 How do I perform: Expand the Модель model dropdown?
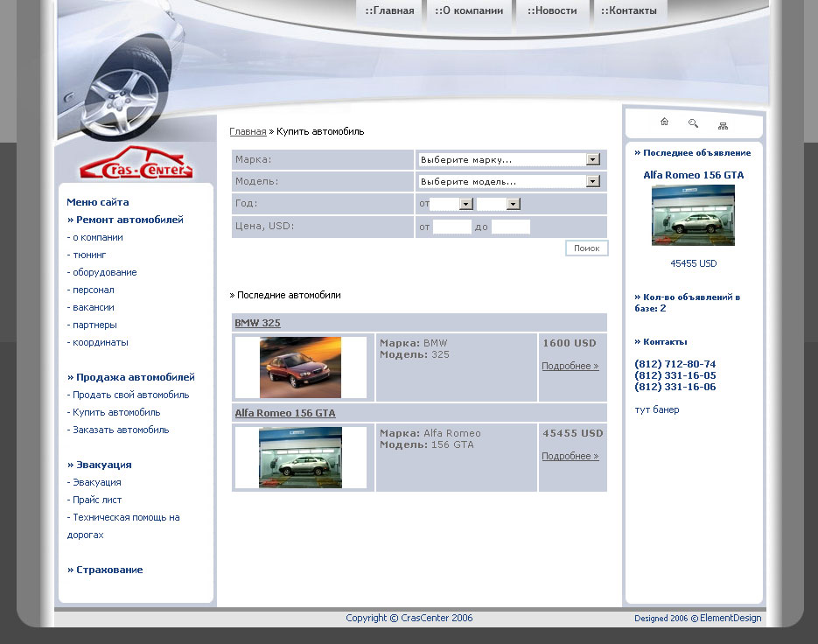pyautogui.click(x=508, y=182)
